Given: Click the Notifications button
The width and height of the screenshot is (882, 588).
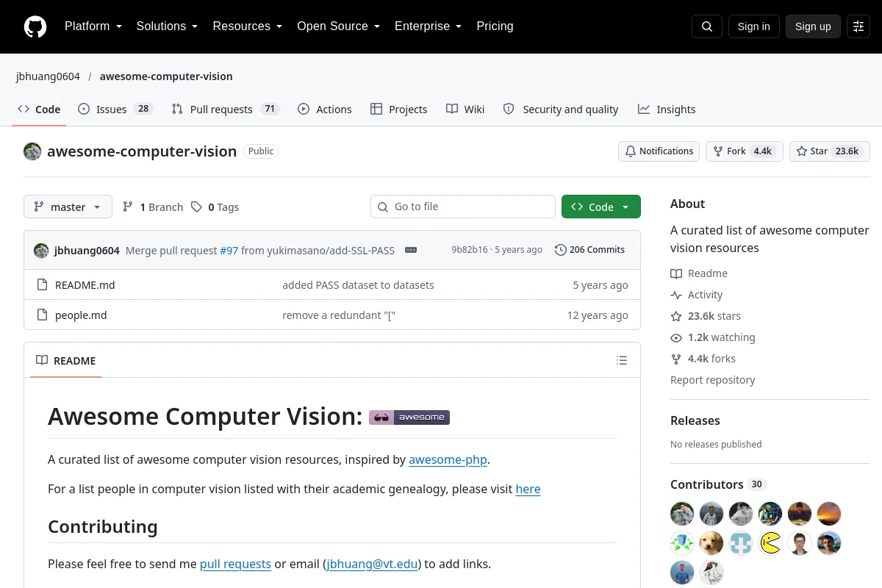Looking at the screenshot, I should (x=659, y=151).
